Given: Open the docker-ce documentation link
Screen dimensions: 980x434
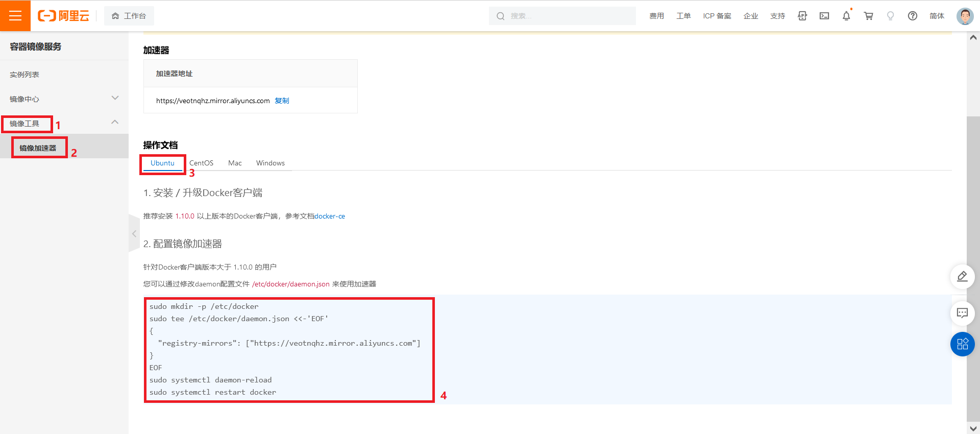Looking at the screenshot, I should click(x=330, y=216).
